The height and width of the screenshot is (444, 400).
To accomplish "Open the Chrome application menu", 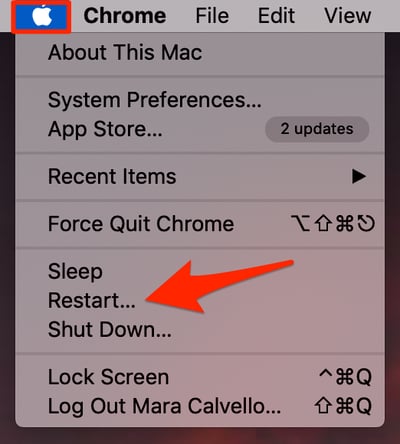I will pyautogui.click(x=125, y=16).
